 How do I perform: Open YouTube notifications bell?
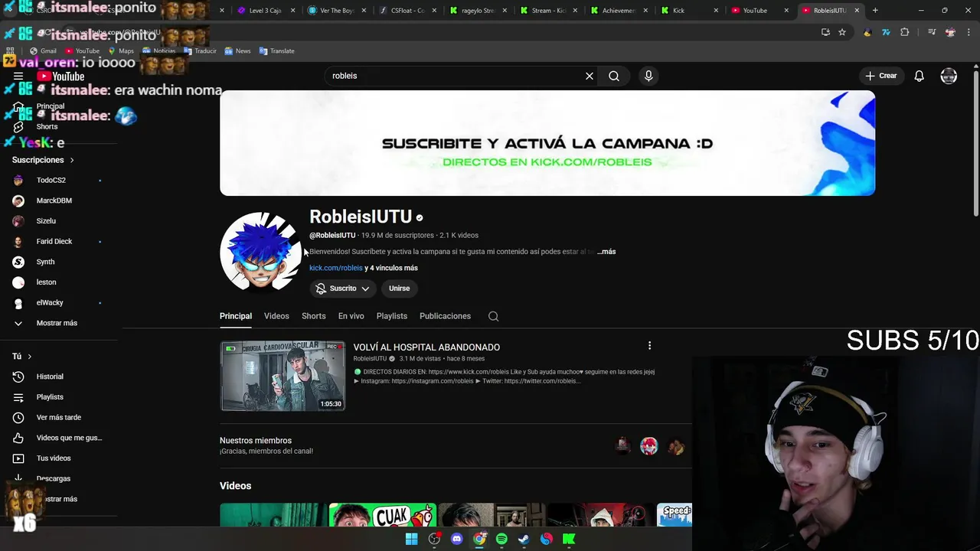click(919, 76)
